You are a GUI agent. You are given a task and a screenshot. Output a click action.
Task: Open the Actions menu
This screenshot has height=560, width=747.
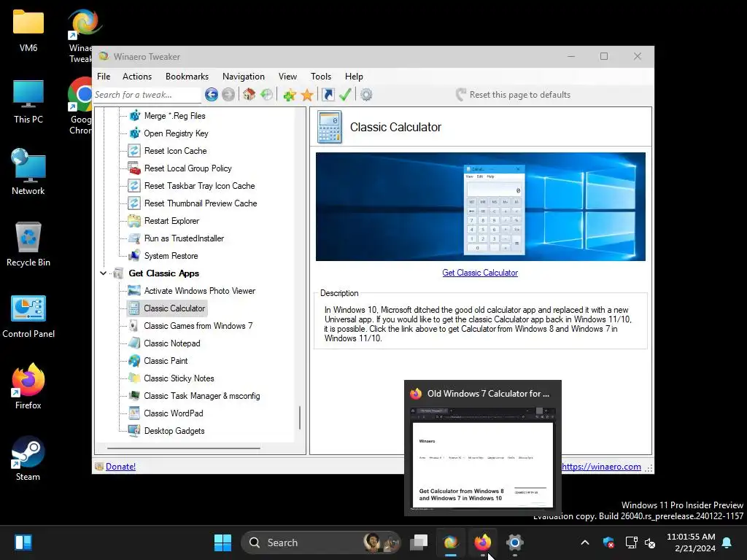click(x=137, y=76)
